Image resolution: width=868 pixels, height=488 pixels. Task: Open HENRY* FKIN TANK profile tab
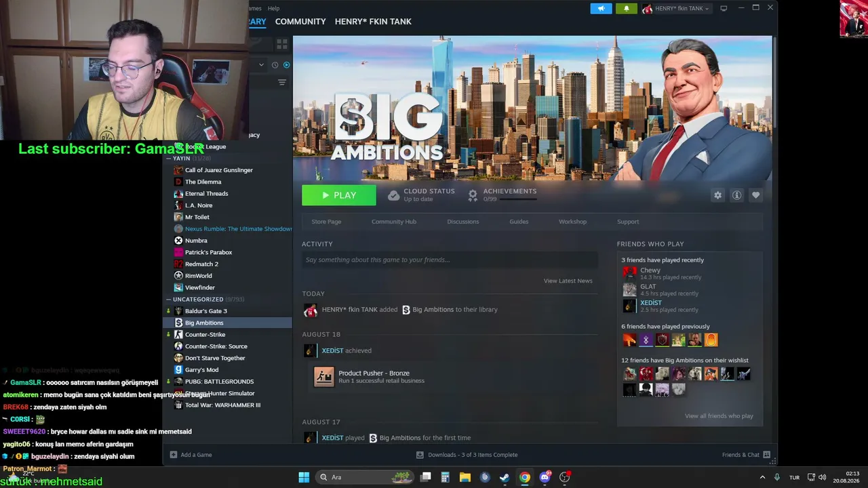(373, 22)
